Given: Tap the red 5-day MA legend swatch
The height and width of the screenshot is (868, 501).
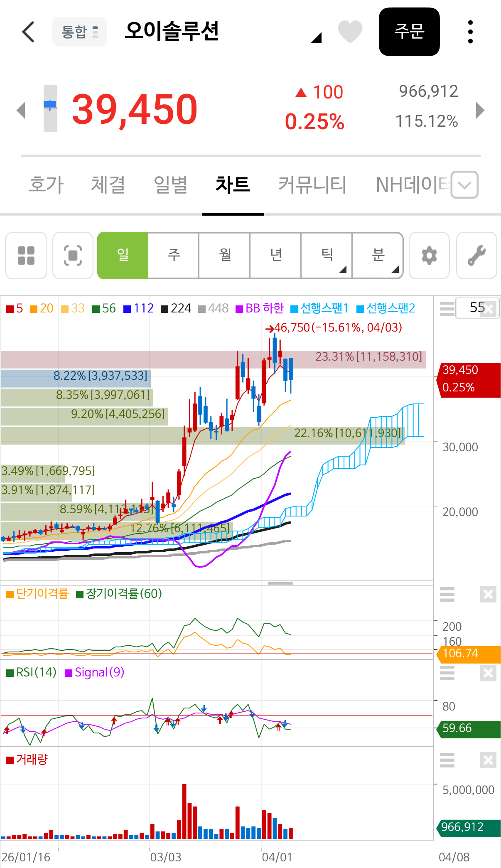Looking at the screenshot, I should click(10, 309).
